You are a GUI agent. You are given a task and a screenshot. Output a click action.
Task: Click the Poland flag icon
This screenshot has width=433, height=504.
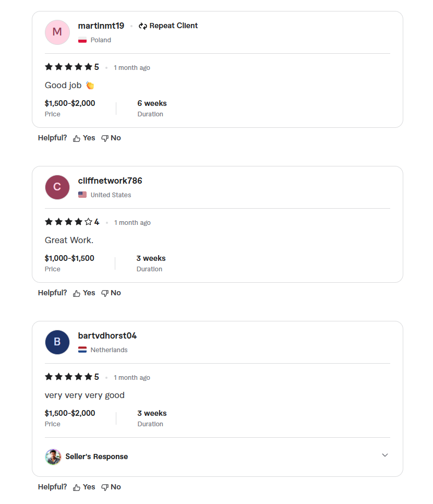(x=82, y=40)
